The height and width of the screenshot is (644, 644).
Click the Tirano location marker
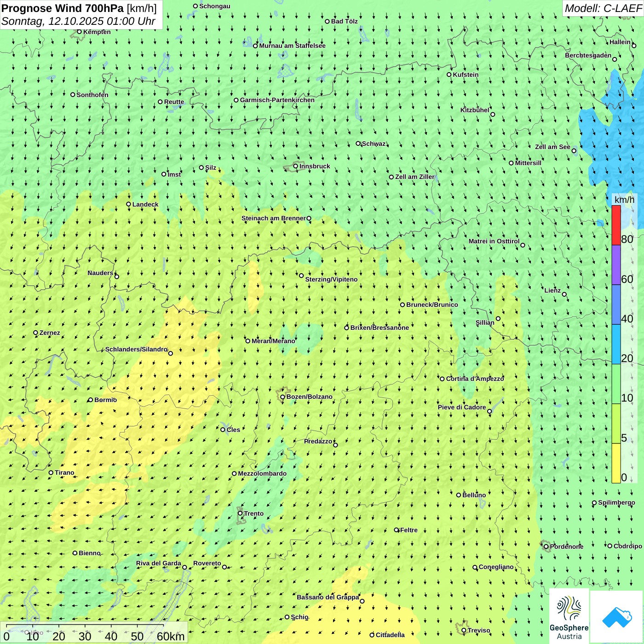51,472
